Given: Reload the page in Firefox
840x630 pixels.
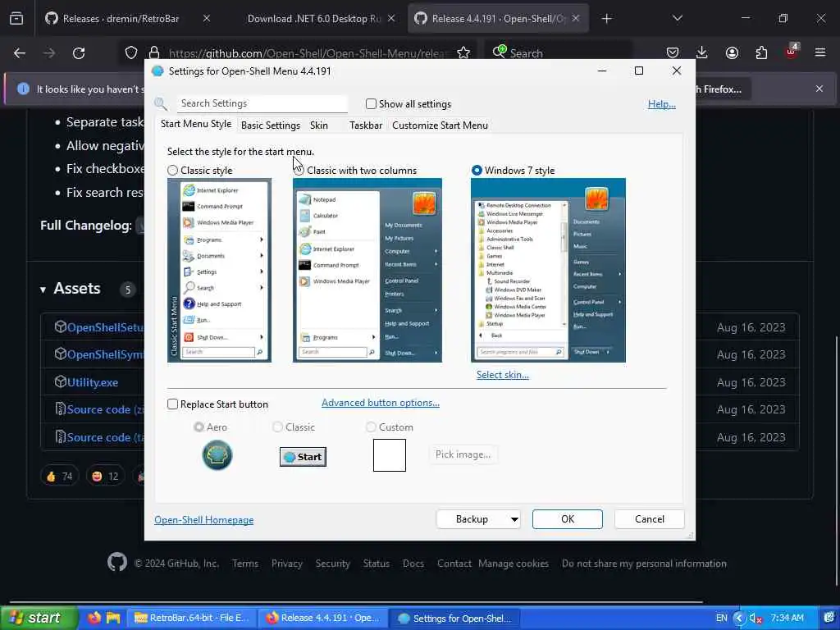Looking at the screenshot, I should pyautogui.click(x=79, y=53).
